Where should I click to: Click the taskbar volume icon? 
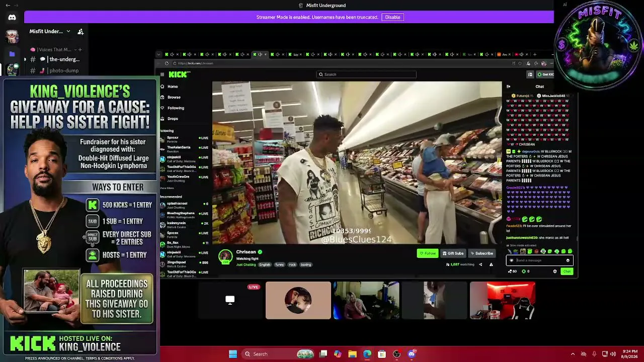[x=614, y=354]
